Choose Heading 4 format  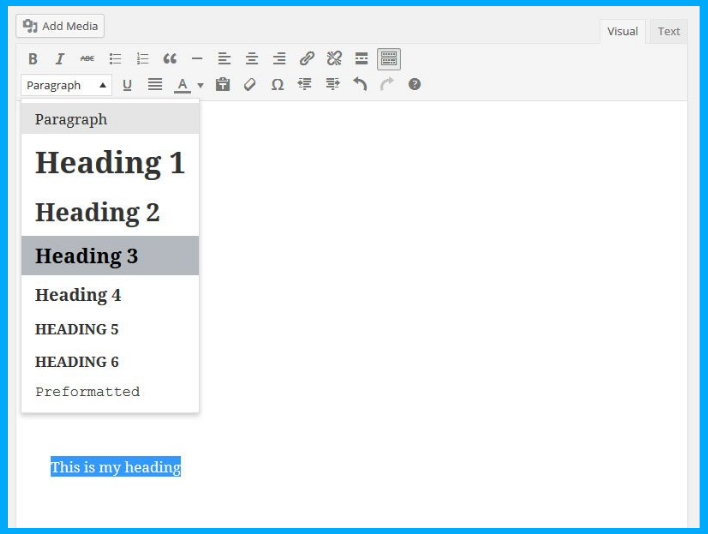click(x=110, y=295)
